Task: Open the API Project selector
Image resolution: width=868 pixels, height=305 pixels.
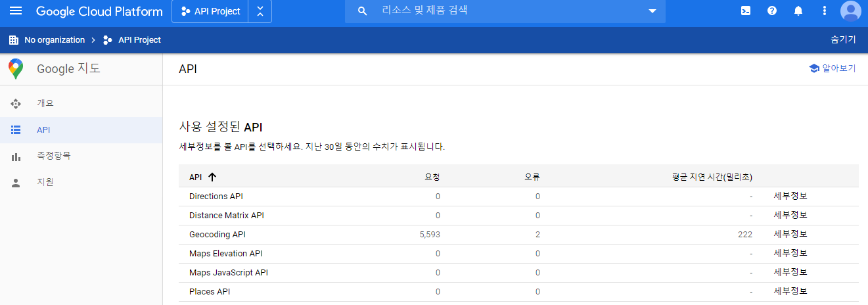Action: [210, 11]
